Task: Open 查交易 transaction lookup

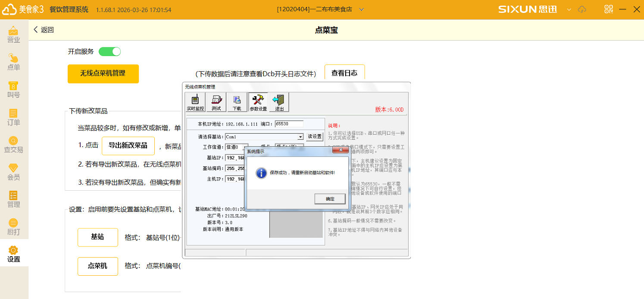Action: 14,145
